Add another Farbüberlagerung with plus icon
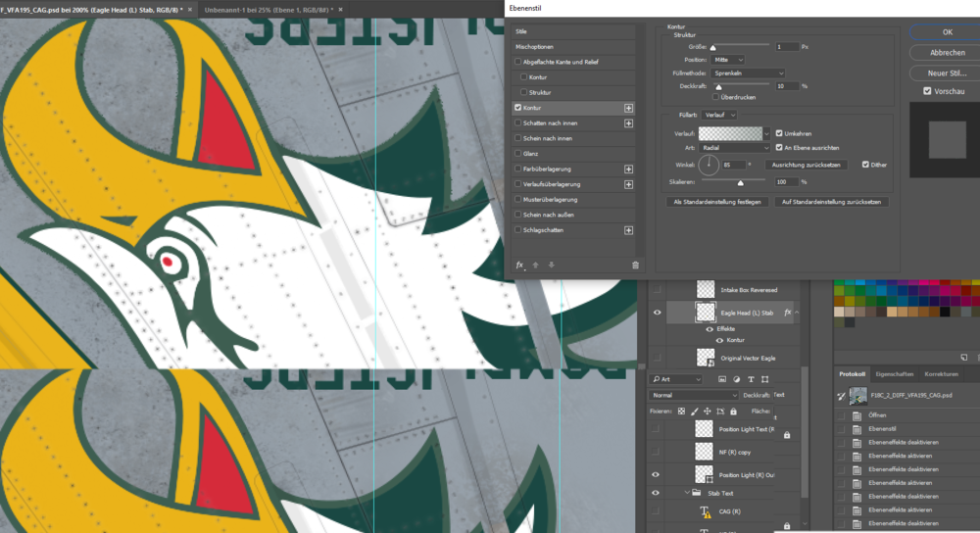 (x=628, y=170)
